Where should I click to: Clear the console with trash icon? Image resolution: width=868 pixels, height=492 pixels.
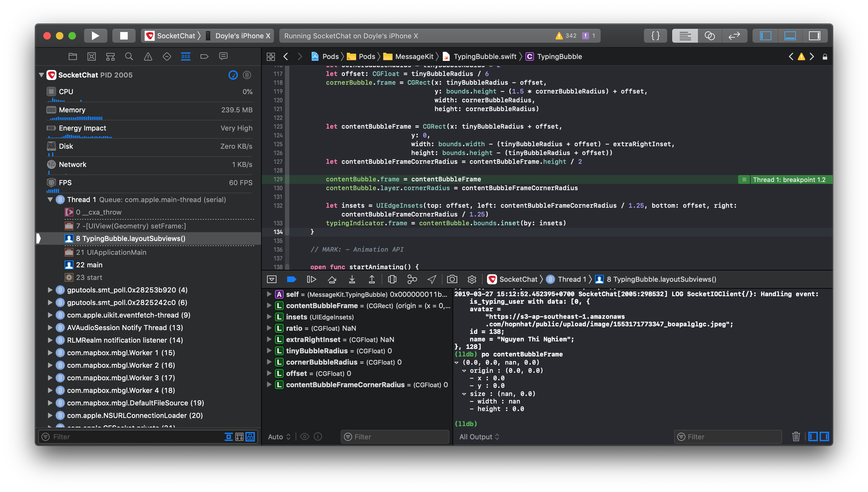tap(796, 437)
